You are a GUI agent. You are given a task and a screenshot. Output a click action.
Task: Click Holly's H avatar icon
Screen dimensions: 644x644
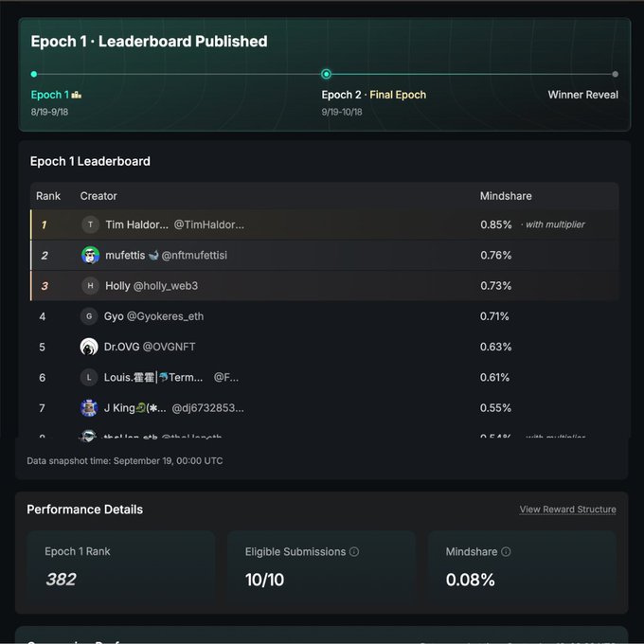point(90,285)
